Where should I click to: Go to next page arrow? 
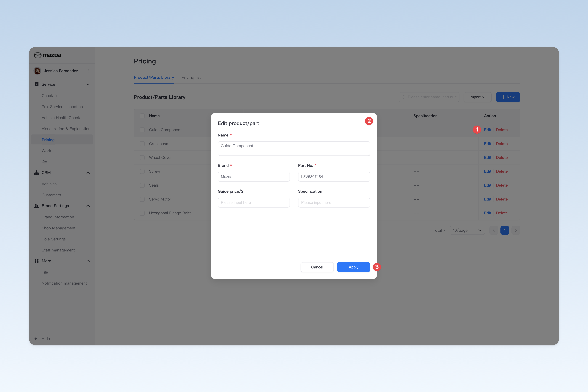(x=516, y=230)
